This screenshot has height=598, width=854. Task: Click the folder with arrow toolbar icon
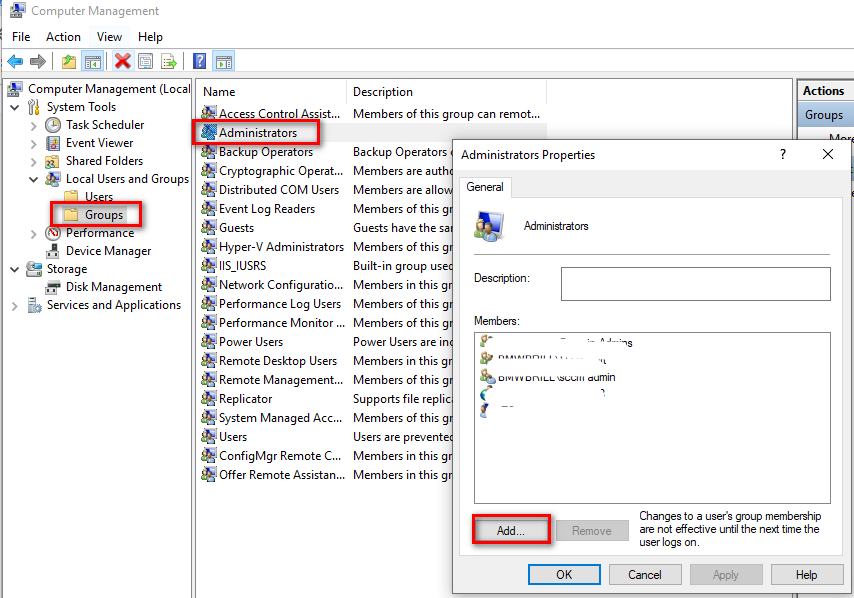coord(67,61)
